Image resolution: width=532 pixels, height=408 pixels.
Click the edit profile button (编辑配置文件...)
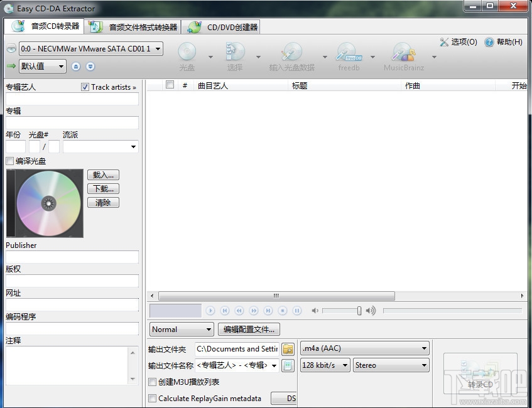[249, 330]
